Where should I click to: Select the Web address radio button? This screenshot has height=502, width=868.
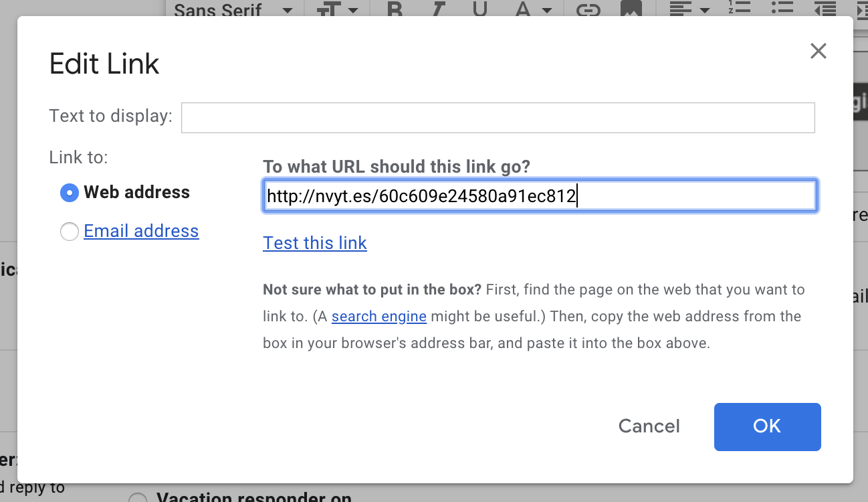(x=70, y=193)
